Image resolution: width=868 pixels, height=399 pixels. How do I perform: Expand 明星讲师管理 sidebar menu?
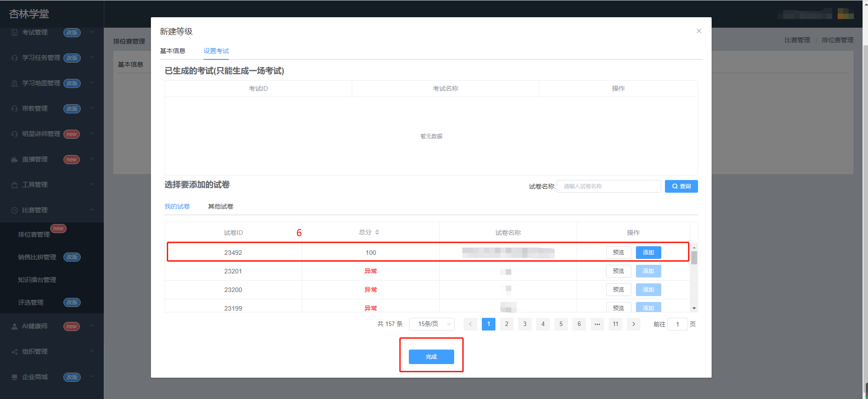tap(52, 134)
